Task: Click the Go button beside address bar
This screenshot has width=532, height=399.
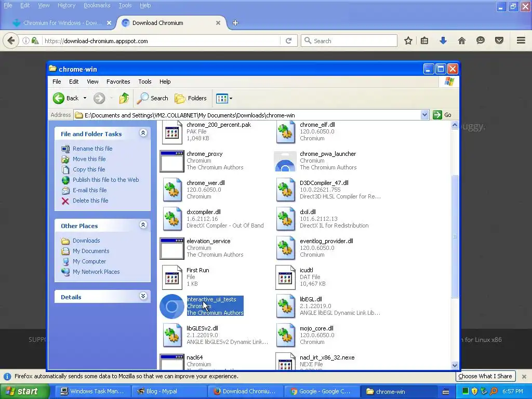Action: tap(442, 115)
